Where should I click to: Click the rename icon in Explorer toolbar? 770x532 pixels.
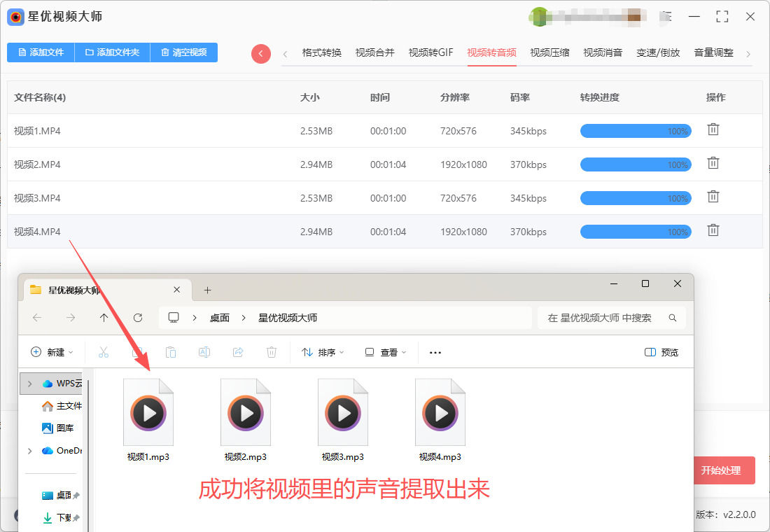(x=204, y=352)
